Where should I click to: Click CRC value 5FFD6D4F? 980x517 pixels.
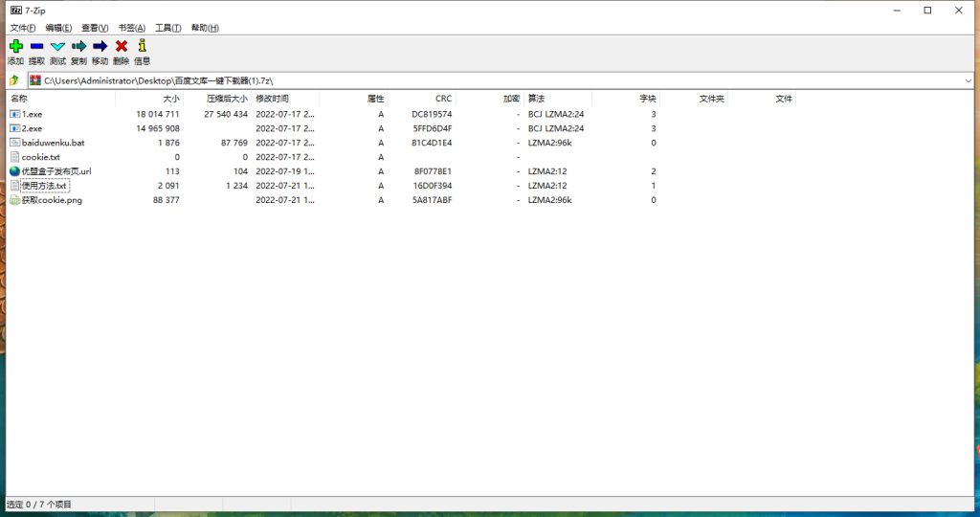pyautogui.click(x=432, y=128)
